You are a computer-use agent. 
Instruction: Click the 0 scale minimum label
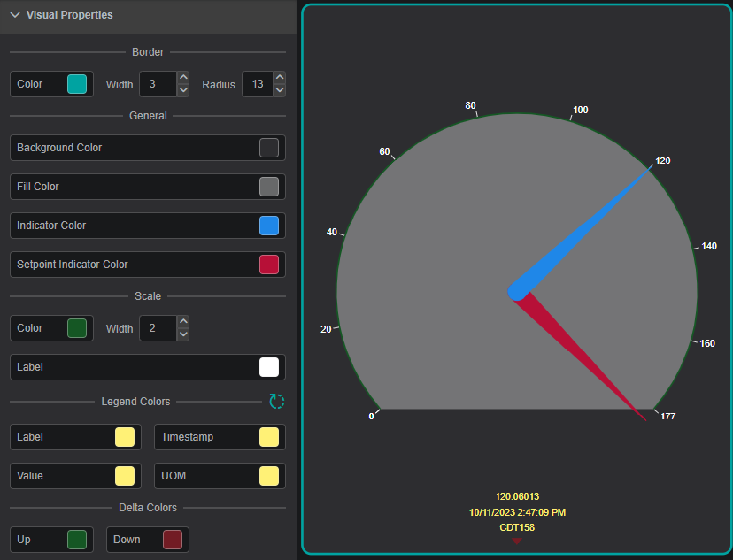click(371, 416)
